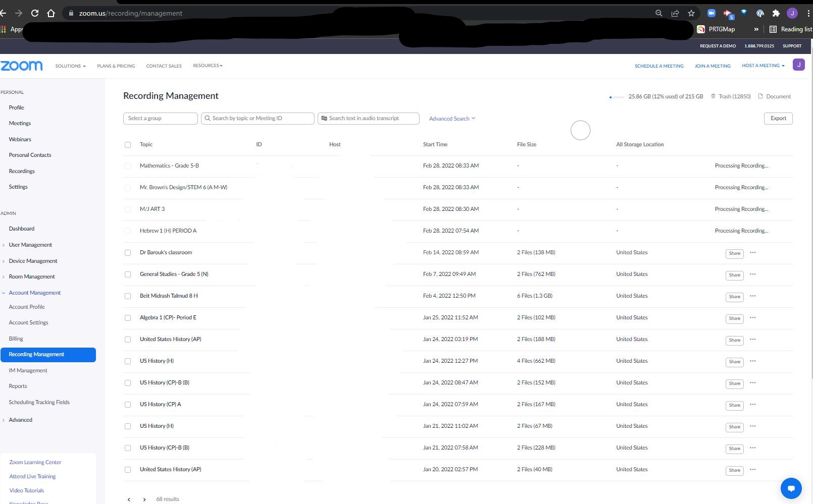Screen dimensions: 813x504
Task: Tick the Algebra 1 (CP)- Period E checkbox
Action: coord(128,318)
